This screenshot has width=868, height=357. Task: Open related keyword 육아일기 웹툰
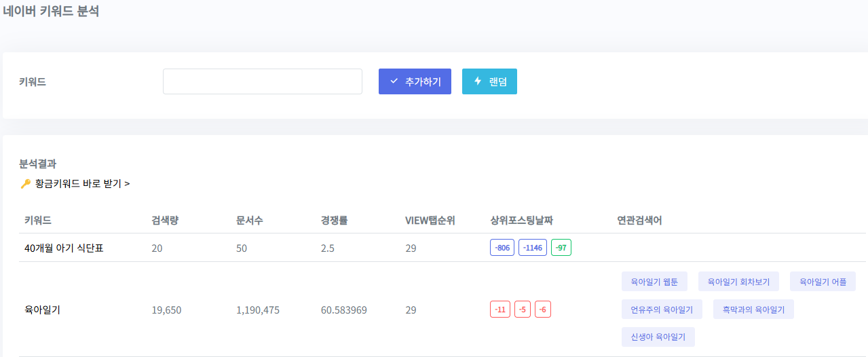pyautogui.click(x=654, y=282)
